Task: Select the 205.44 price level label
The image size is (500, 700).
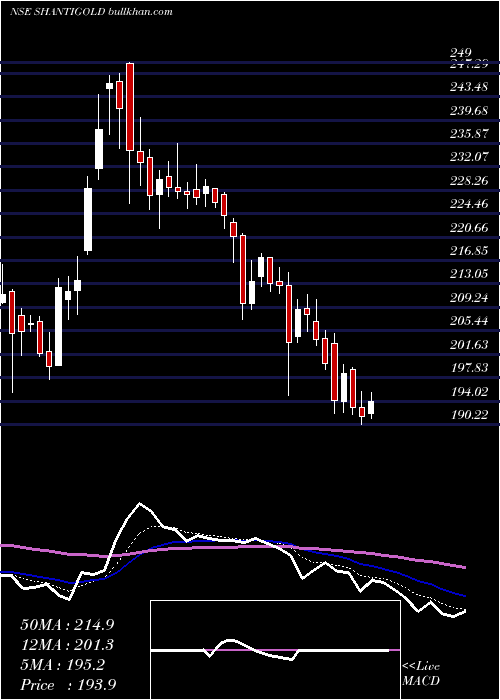Action: [x=469, y=321]
